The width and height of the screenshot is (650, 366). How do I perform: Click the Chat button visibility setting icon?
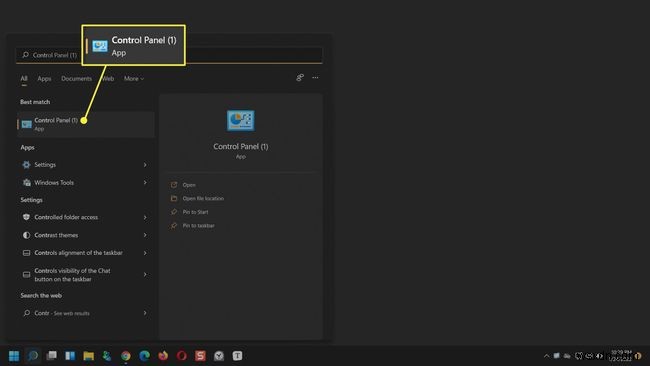coord(27,274)
